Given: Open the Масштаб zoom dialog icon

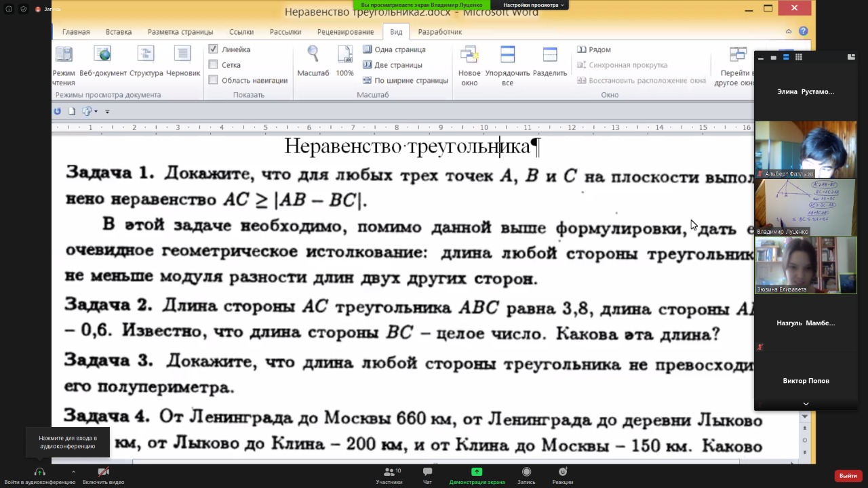Looking at the screenshot, I should tap(313, 55).
